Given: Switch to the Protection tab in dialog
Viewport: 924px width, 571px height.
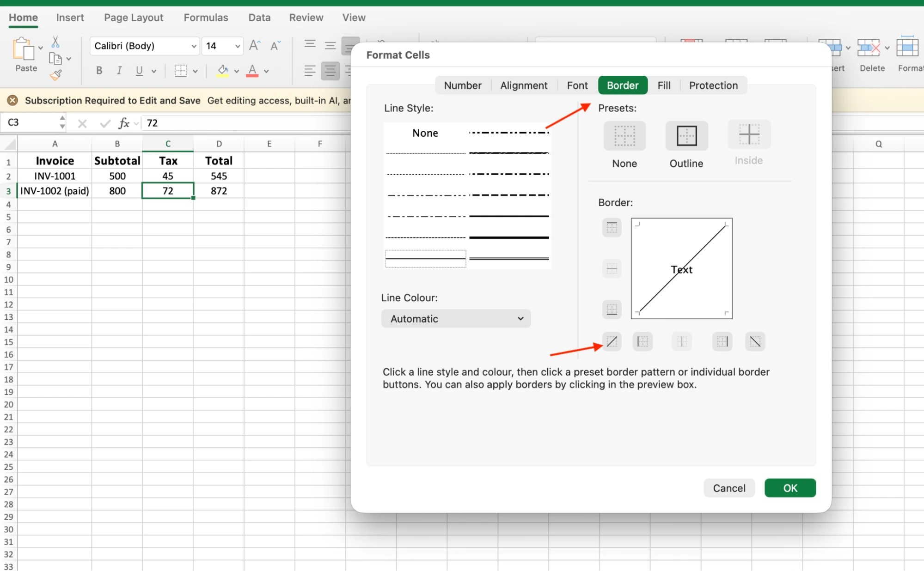Looking at the screenshot, I should 713,85.
